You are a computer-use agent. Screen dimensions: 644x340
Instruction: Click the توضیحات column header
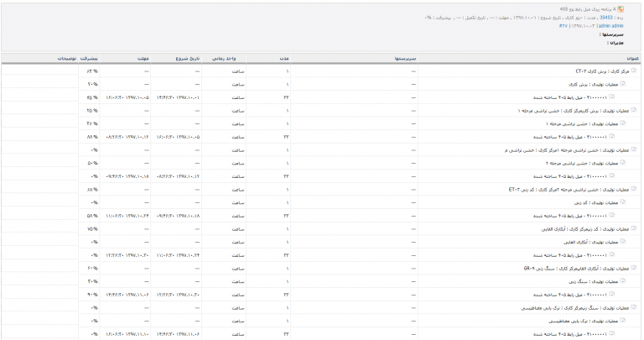[x=66, y=59]
